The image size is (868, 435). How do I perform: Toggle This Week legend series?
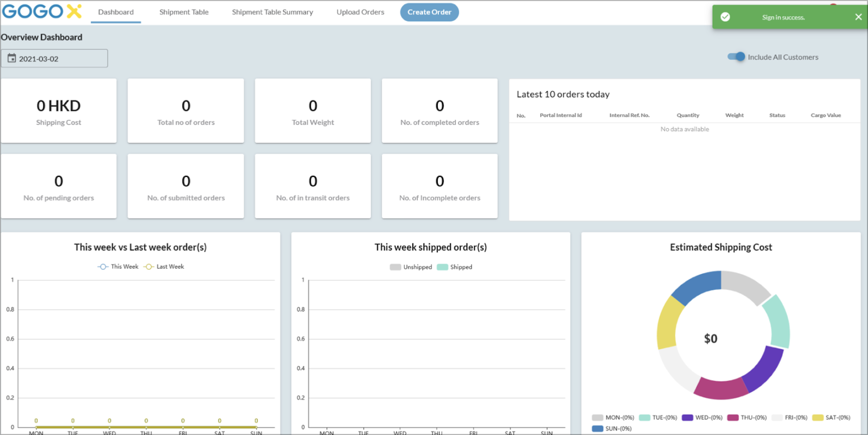(x=118, y=267)
